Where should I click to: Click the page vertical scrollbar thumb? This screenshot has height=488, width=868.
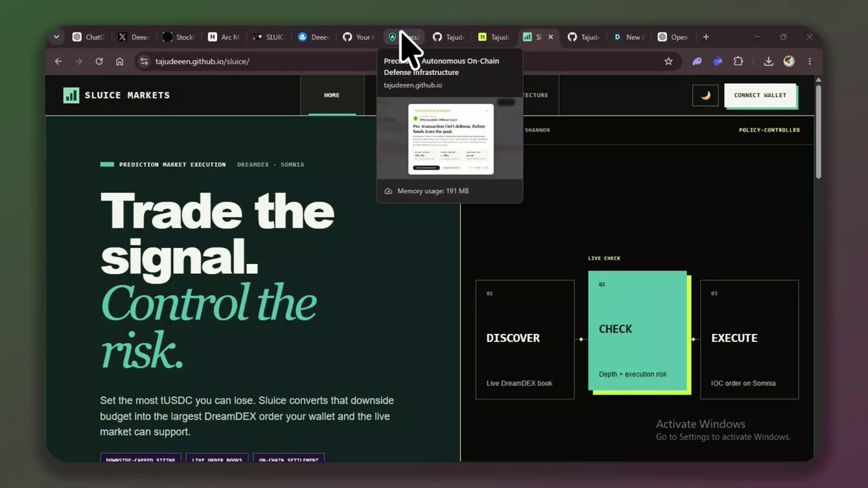click(x=819, y=130)
